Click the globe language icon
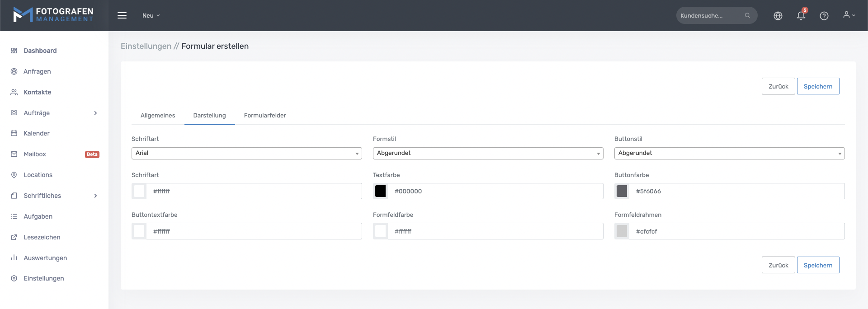Viewport: 868px width, 309px height. pos(778,16)
